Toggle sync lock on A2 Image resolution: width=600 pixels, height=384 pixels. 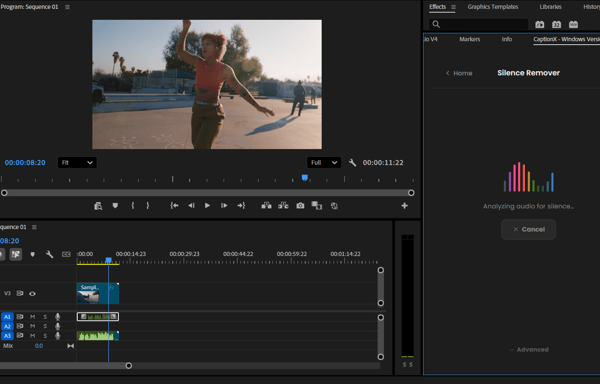tap(20, 326)
